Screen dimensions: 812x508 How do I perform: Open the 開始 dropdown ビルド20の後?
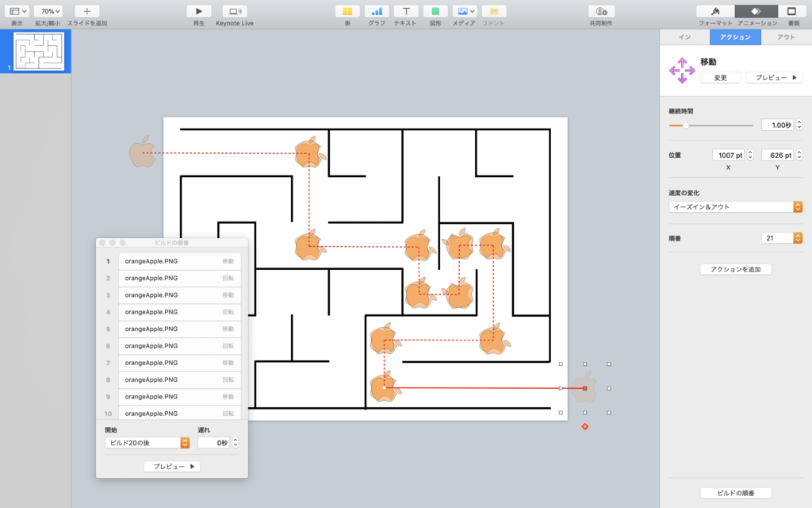(x=147, y=443)
